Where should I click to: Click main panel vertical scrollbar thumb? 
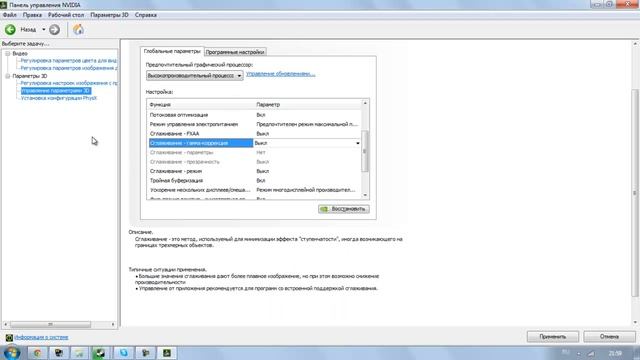(635, 193)
